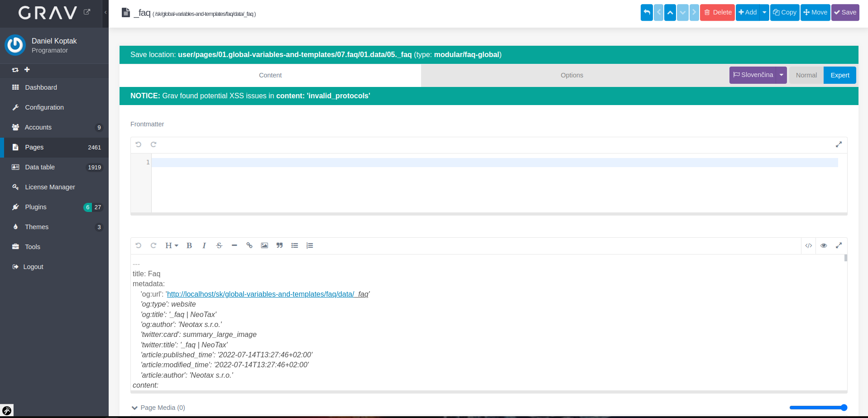Expand content editor to fullscreen
This screenshot has width=868, height=418.
pyautogui.click(x=839, y=245)
